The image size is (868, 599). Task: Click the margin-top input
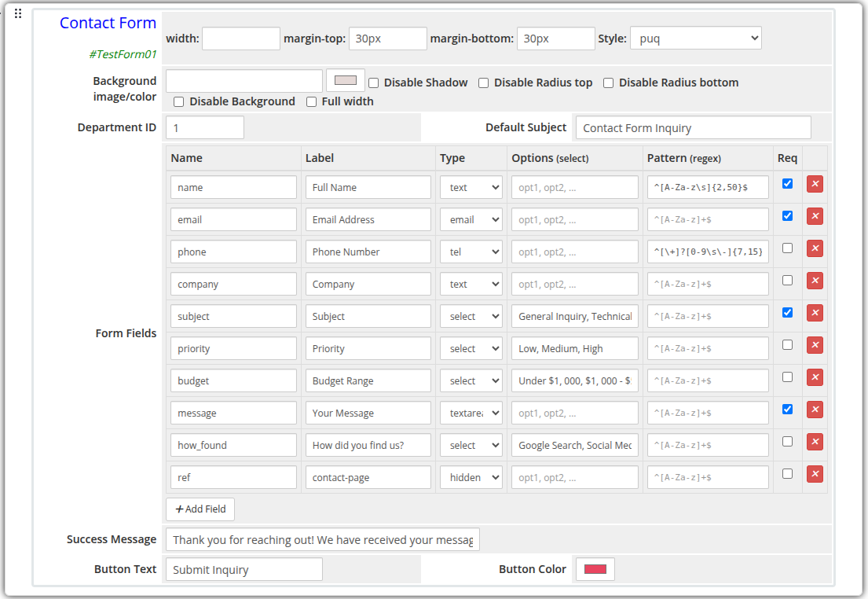(x=387, y=39)
